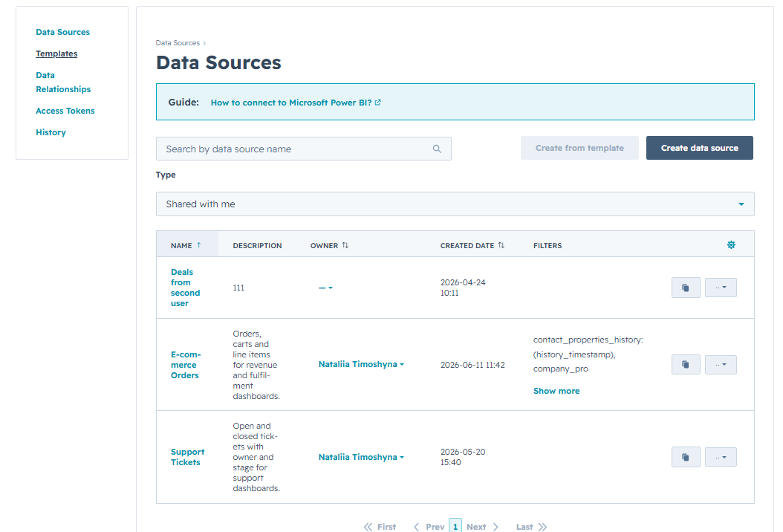Click the description value 111
Image resolution: width=783 pixels, height=532 pixels.
pos(238,288)
